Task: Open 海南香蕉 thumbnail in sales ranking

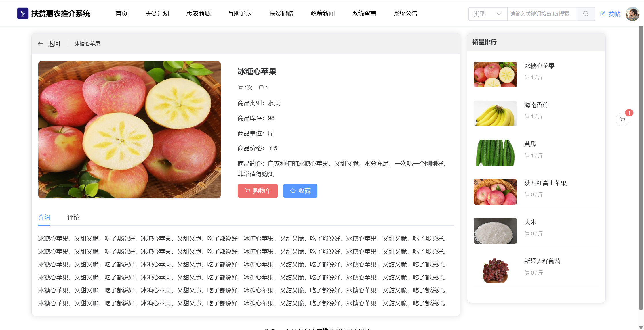Action: point(495,114)
